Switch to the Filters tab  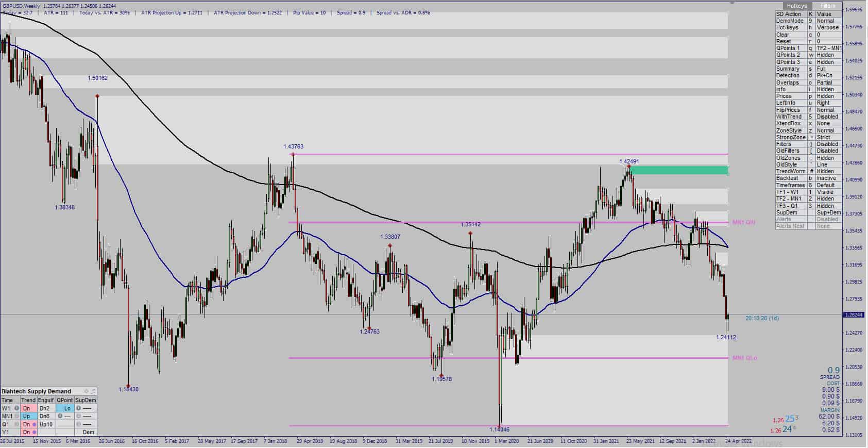[828, 6]
